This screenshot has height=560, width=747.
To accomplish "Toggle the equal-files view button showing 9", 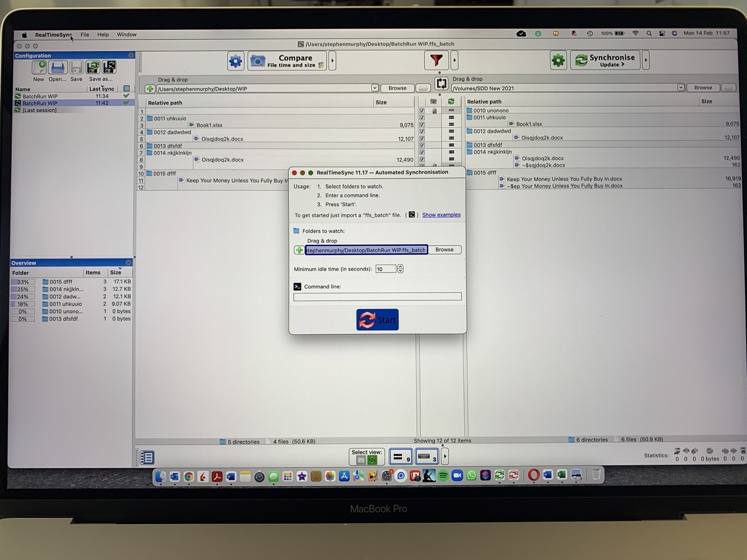I will [x=400, y=457].
